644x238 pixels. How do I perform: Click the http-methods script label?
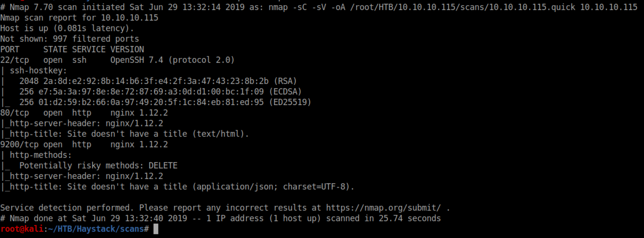(x=41, y=155)
